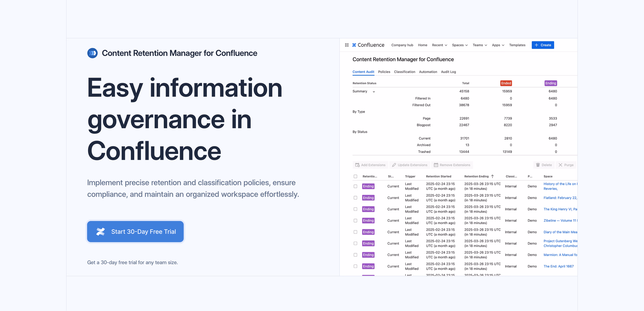Screen dimensions: 644x311
Task: Click the Ending badge in Flatland row
Action: tap(368, 198)
